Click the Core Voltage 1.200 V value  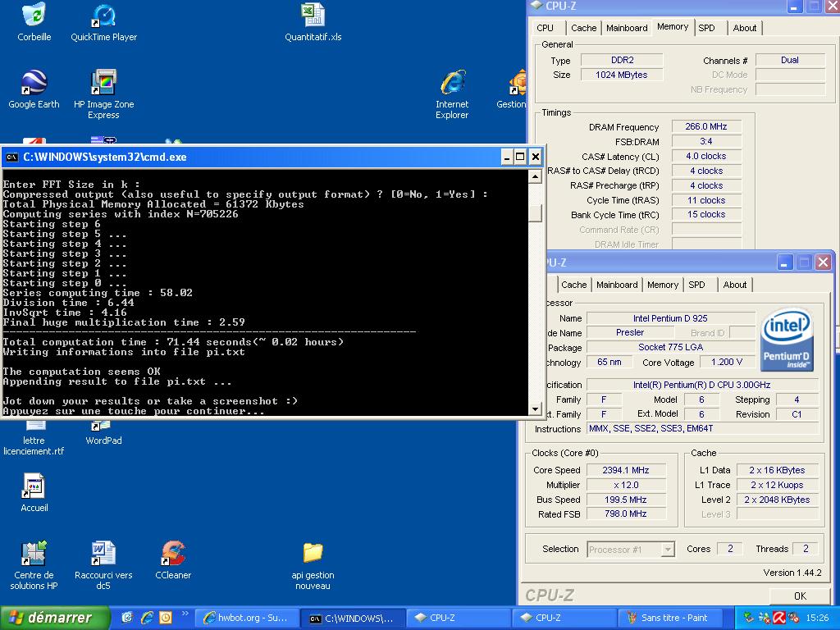tap(727, 362)
